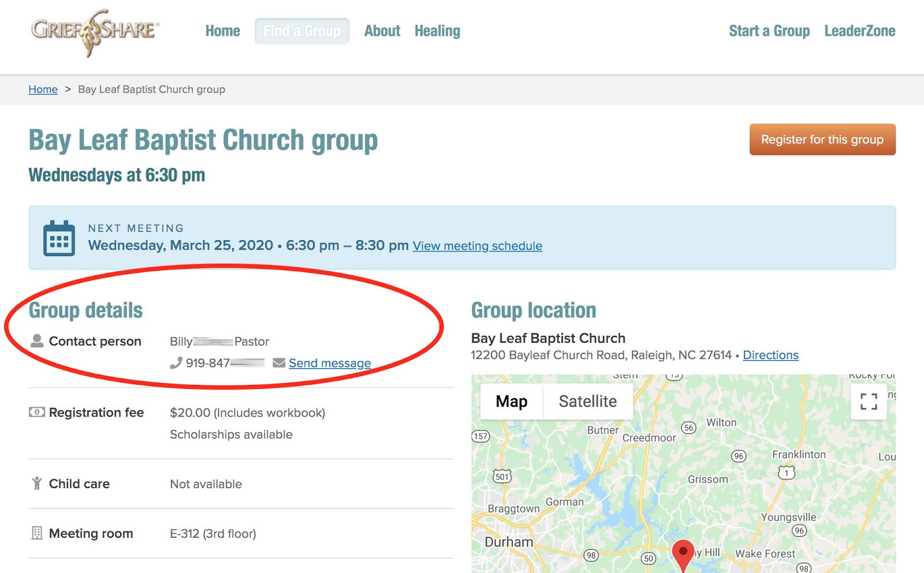Click the Group location heading
Image resolution: width=924 pixels, height=573 pixels.
(534, 310)
